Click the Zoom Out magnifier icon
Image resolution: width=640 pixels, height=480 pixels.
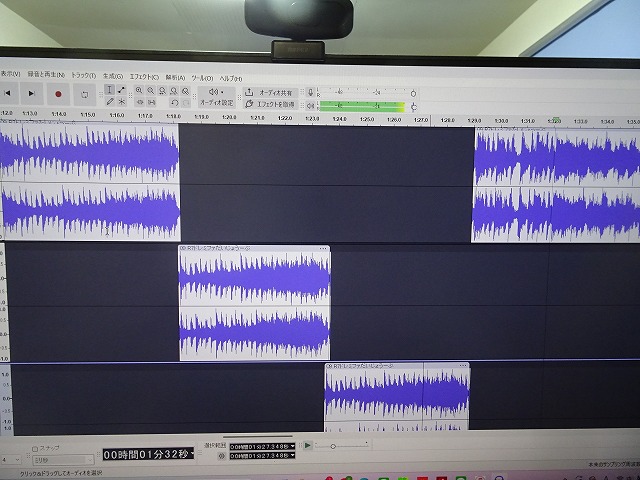coord(151,91)
